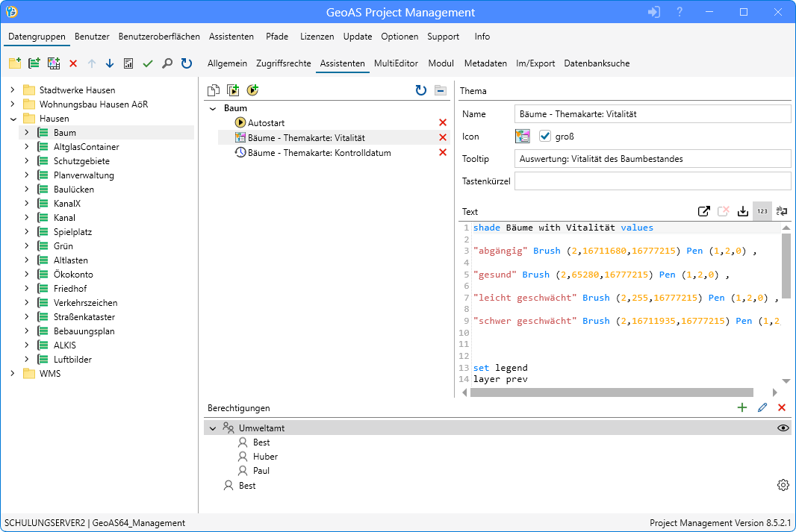Click the download icon above Text editor
This screenshot has height=532, width=796.
(742, 211)
